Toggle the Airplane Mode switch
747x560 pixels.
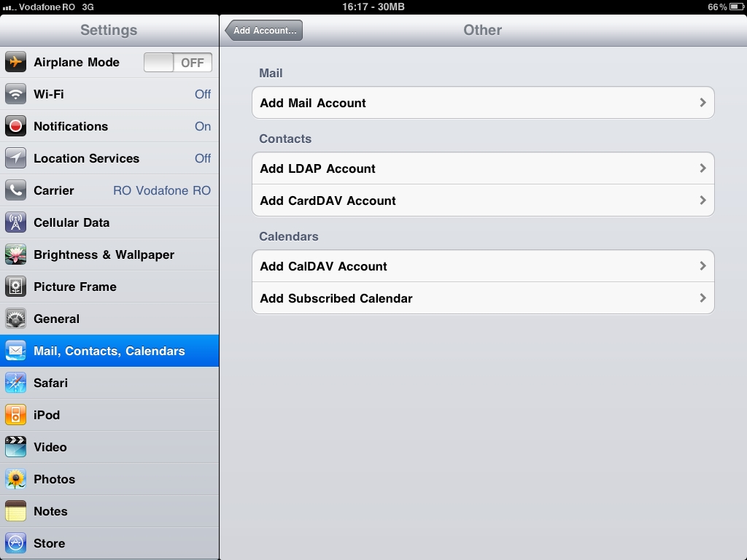[x=178, y=63]
